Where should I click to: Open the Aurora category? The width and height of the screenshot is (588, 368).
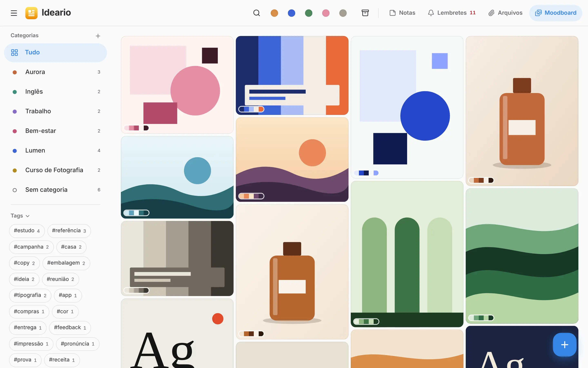click(x=55, y=72)
